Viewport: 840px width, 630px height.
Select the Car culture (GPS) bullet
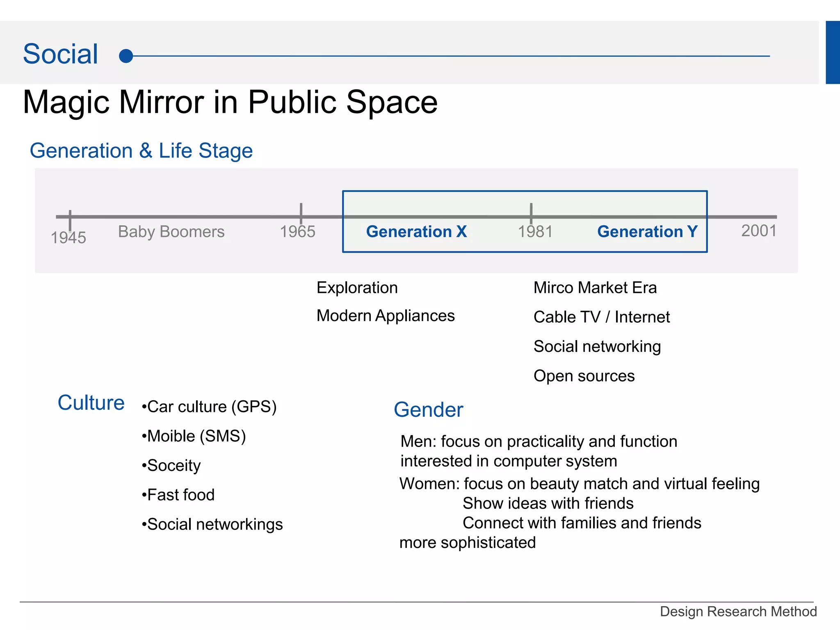(x=209, y=407)
